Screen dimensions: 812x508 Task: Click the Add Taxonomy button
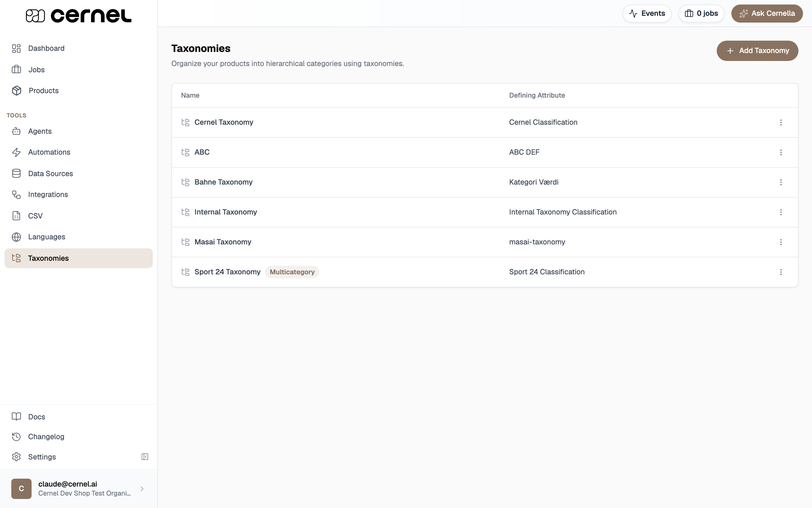tap(757, 51)
